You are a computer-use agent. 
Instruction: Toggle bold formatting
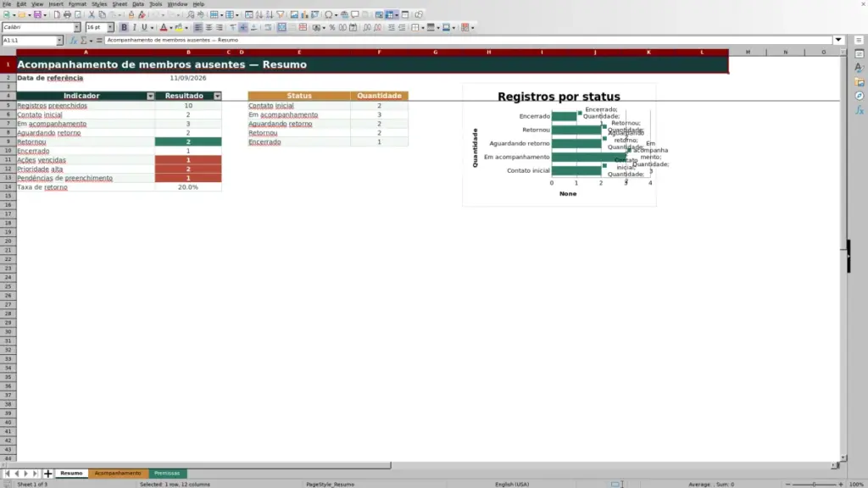pyautogui.click(x=124, y=27)
